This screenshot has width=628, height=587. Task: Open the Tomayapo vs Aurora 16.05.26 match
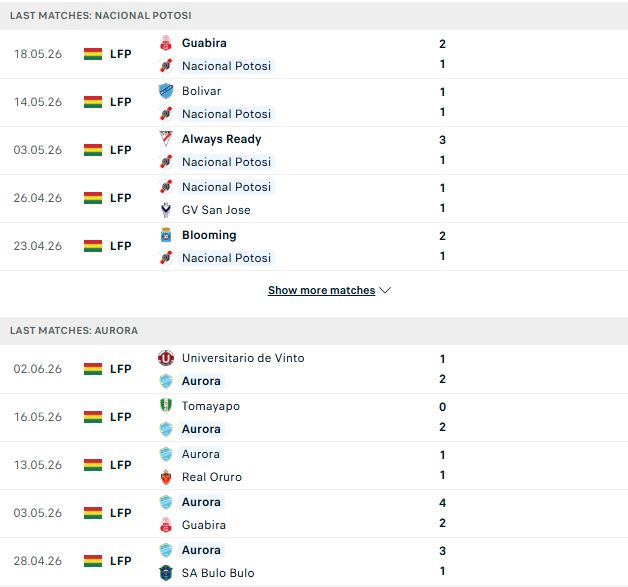(314, 418)
